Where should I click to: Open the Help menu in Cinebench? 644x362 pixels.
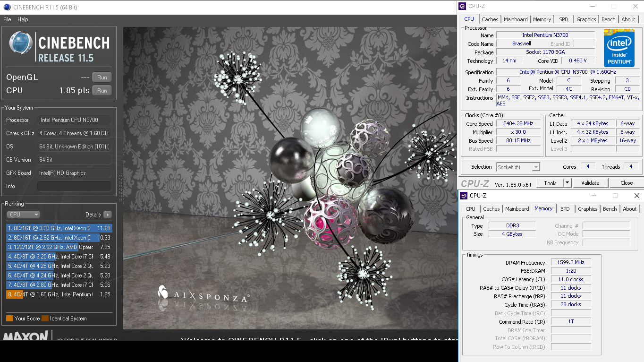(23, 19)
